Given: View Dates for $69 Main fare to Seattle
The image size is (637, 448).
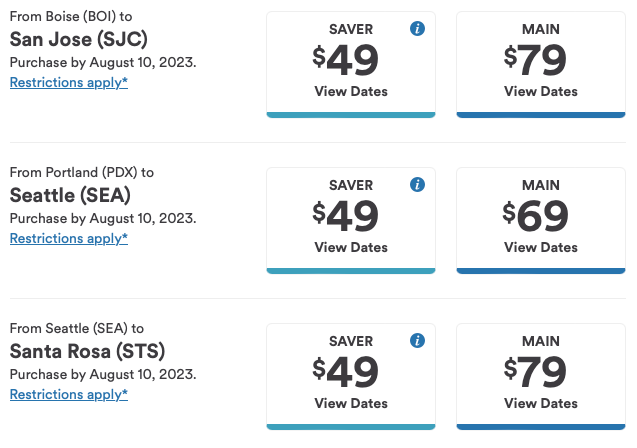Looking at the screenshot, I should [x=540, y=247].
